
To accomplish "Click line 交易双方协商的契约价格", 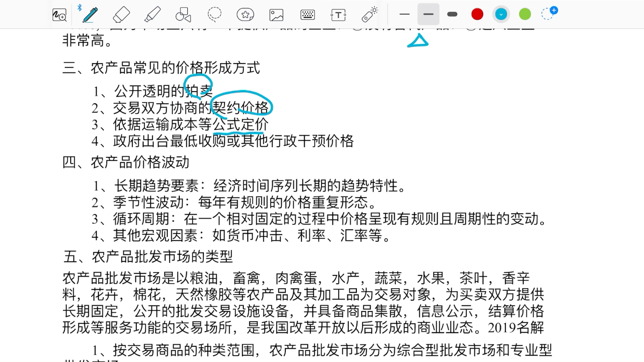I will [x=191, y=108].
